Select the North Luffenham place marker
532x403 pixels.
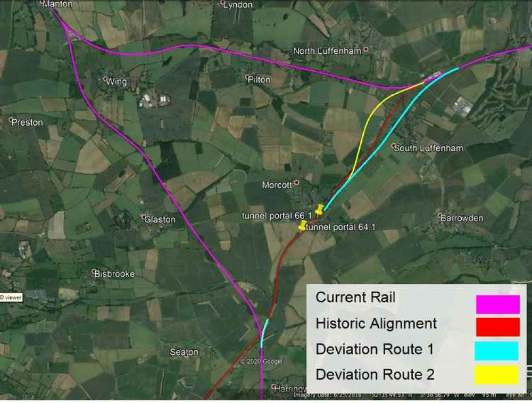click(x=366, y=49)
